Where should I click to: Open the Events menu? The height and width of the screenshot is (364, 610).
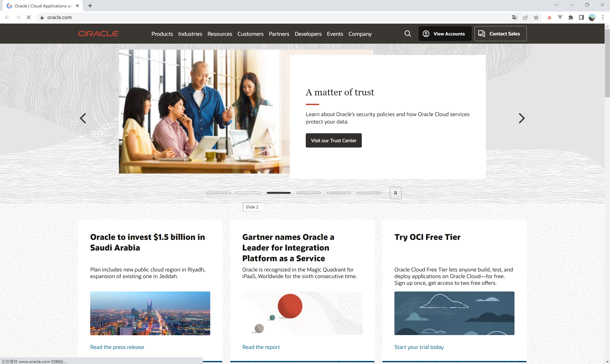click(x=335, y=34)
